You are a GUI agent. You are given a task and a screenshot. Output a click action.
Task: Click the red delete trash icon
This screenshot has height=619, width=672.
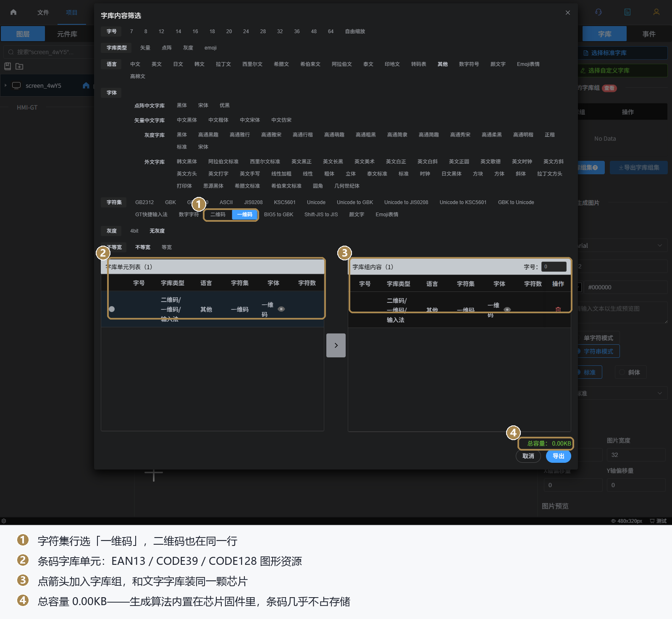tap(558, 309)
